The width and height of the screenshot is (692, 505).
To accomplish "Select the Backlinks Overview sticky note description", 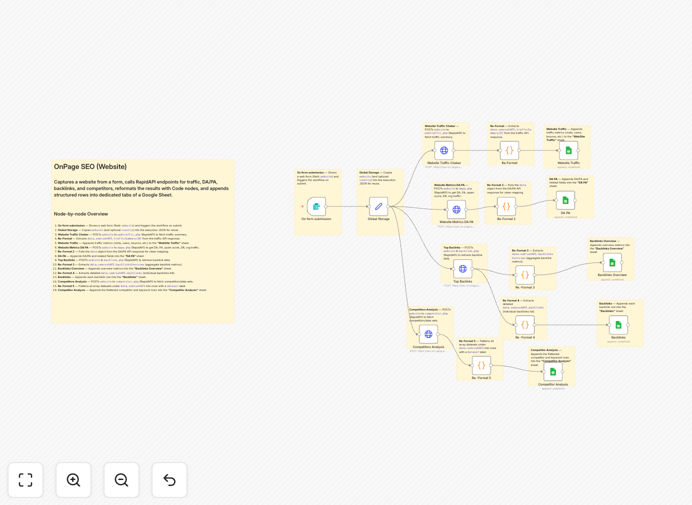I will [610, 247].
